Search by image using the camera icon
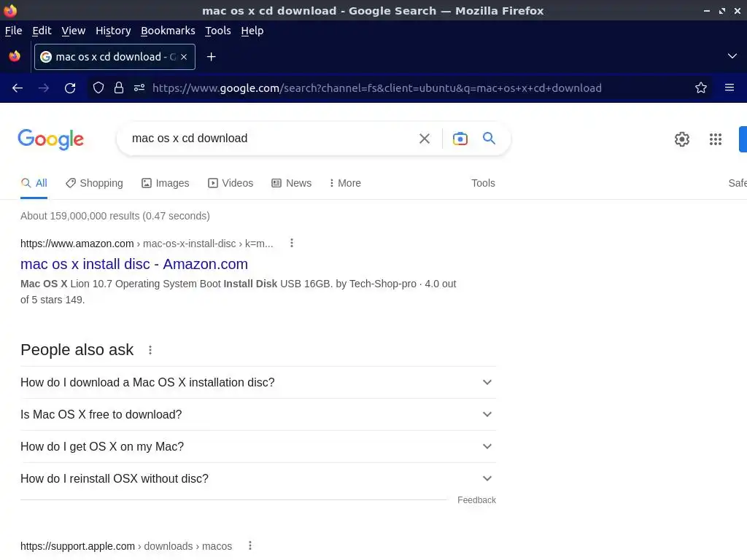747x560 pixels. pyautogui.click(x=460, y=139)
